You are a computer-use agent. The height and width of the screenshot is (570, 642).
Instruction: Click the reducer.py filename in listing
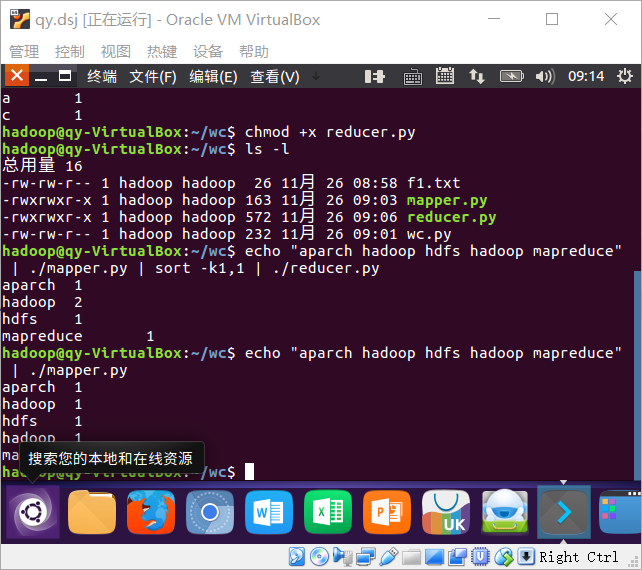click(x=451, y=217)
